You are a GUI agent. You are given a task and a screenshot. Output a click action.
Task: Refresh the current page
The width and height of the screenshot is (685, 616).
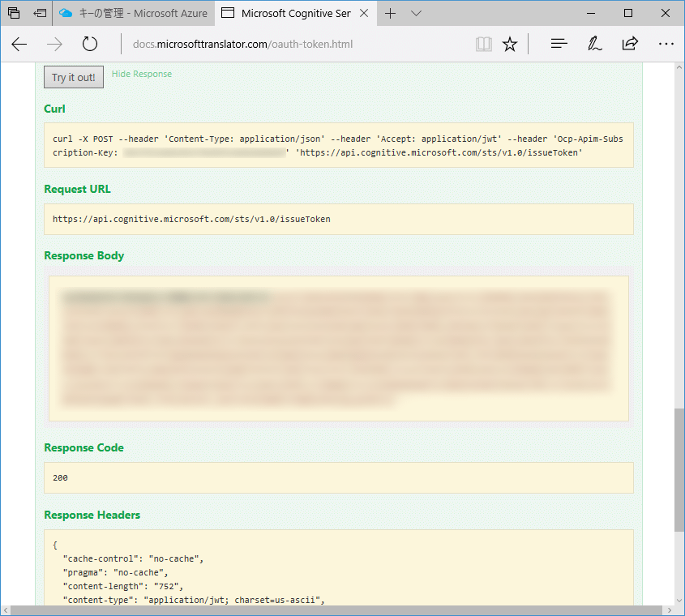(x=89, y=44)
